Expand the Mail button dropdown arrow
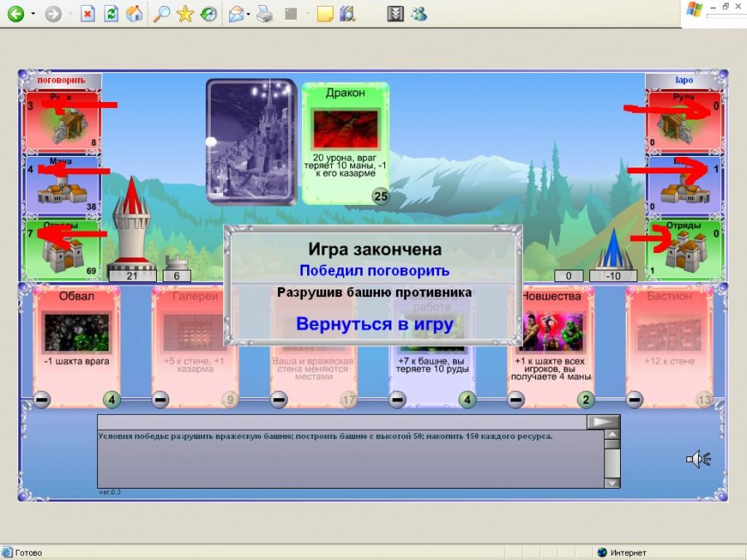The width and height of the screenshot is (747, 560). click(x=249, y=14)
